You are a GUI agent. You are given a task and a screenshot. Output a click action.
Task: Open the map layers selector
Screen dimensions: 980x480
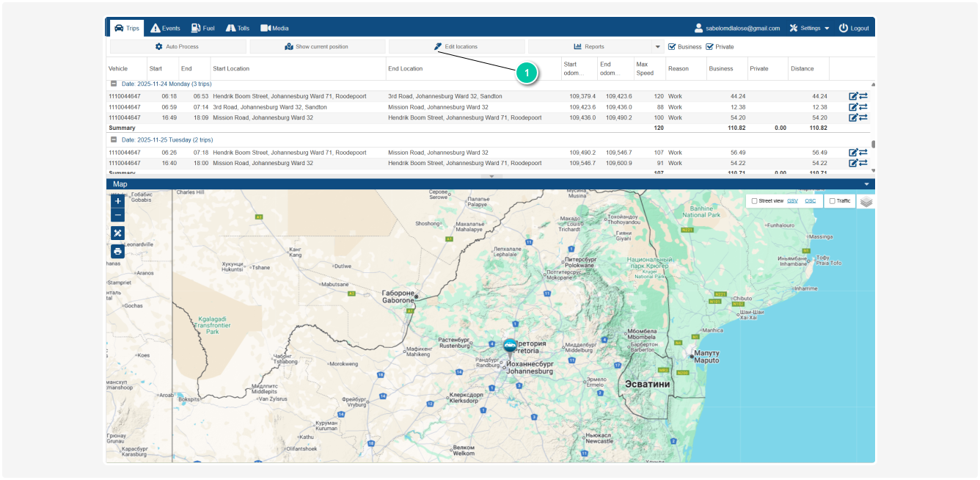(866, 201)
